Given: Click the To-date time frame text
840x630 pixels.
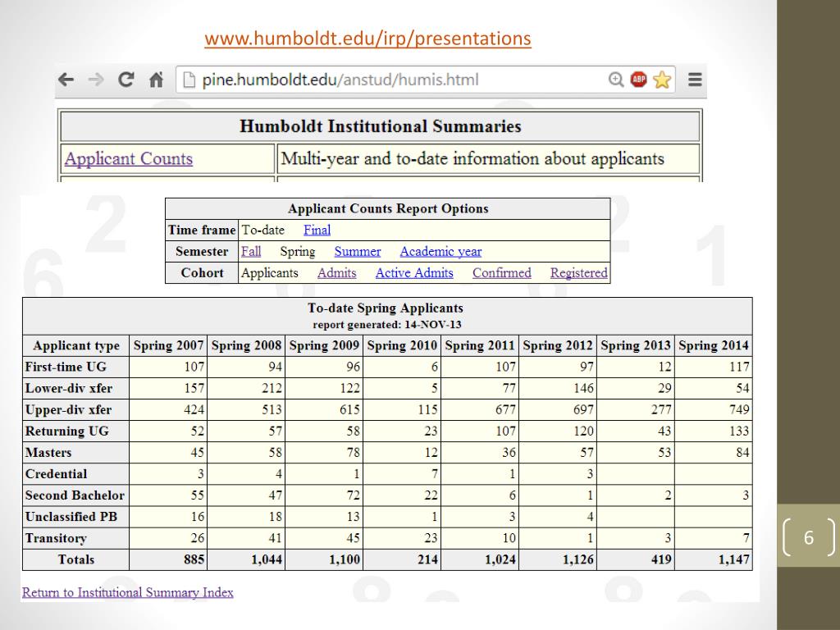Looking at the screenshot, I should pos(263,230).
